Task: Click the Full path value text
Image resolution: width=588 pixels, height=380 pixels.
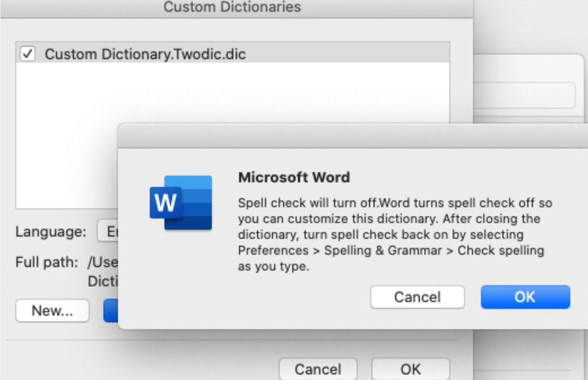Action: 103,271
